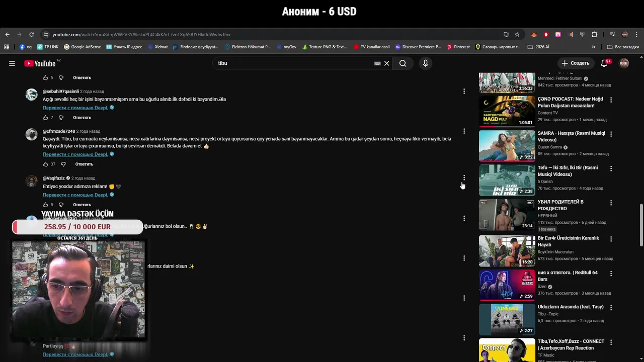This screenshot has height=362, width=644.
Task: Dislike the @cfrmzade7248 comment
Action: pyautogui.click(x=63, y=164)
